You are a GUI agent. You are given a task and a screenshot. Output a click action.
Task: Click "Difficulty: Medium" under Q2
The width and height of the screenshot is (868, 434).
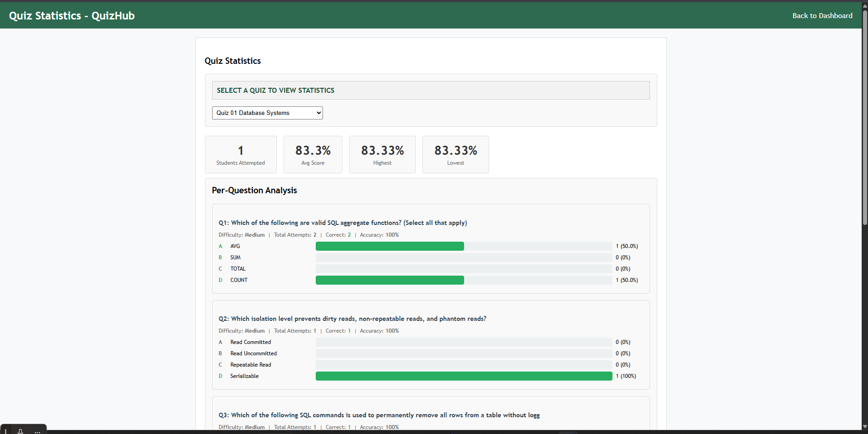(x=242, y=331)
